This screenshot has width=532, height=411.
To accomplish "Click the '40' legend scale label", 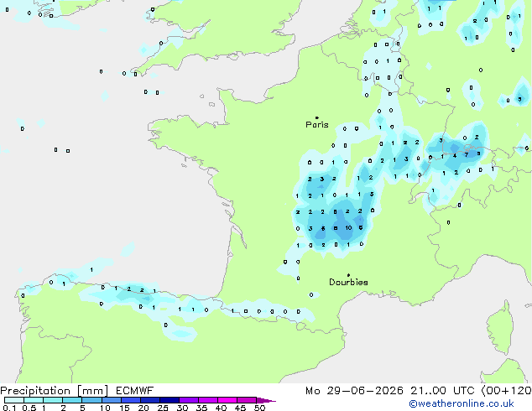I will tap(221, 408).
